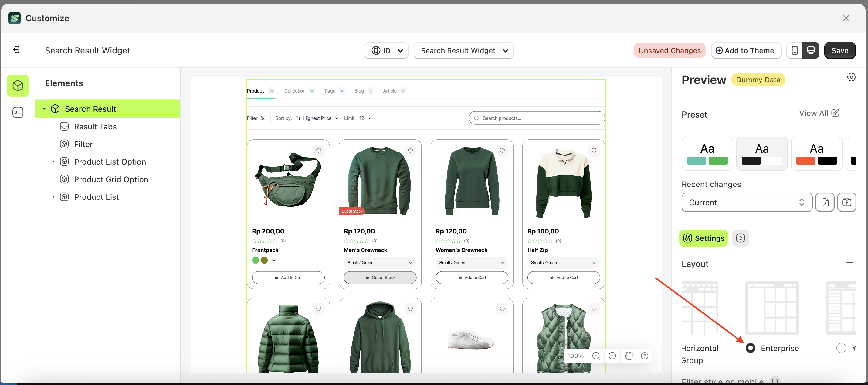868x385 pixels.
Task: Select Result Tabs element in tree
Action: (x=95, y=126)
